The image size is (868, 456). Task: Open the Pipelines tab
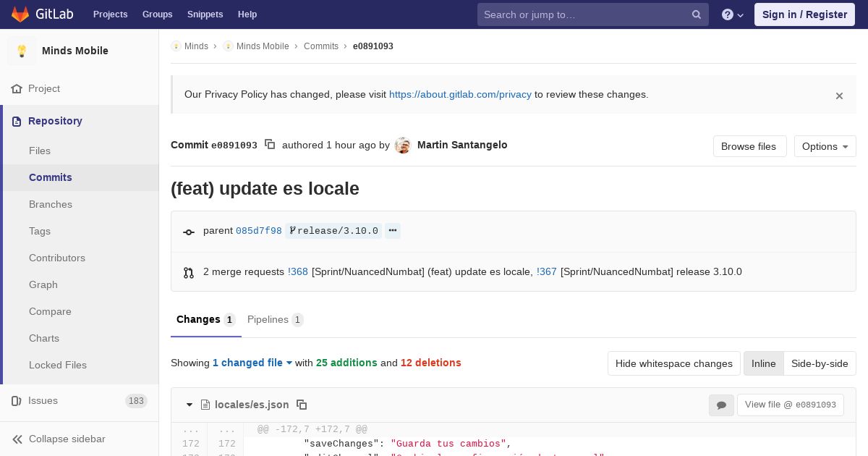pos(275,319)
